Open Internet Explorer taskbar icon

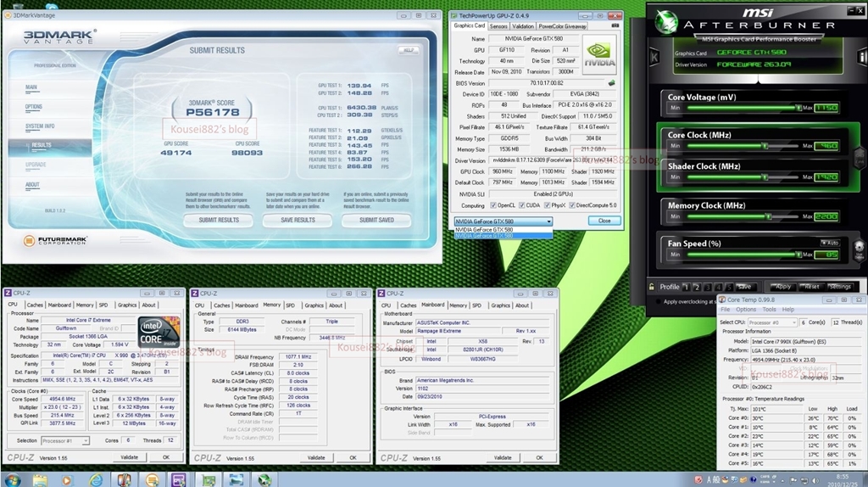pos(95,479)
